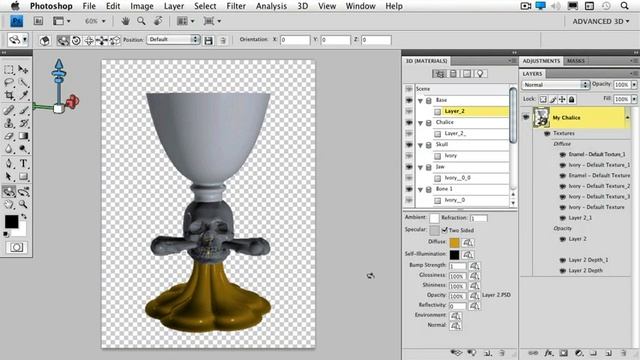640x360 pixels.
Task: Collapse the Jaw mesh in scene
Action: (x=420, y=167)
